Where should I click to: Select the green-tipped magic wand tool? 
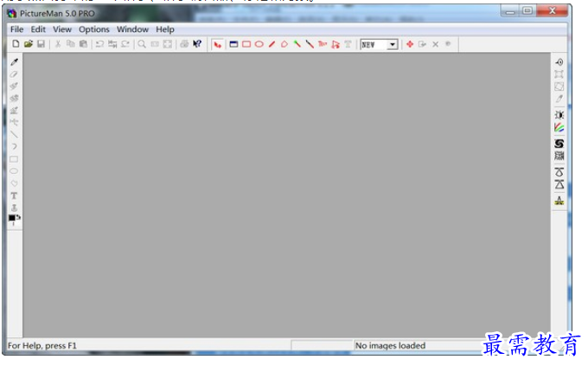297,44
